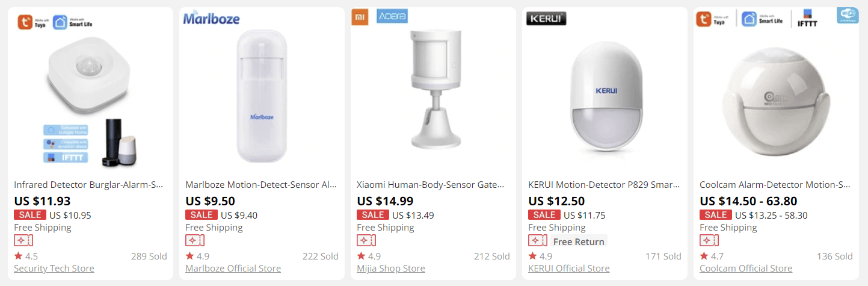Select the Marlboze motion sensor product image

[262, 96]
